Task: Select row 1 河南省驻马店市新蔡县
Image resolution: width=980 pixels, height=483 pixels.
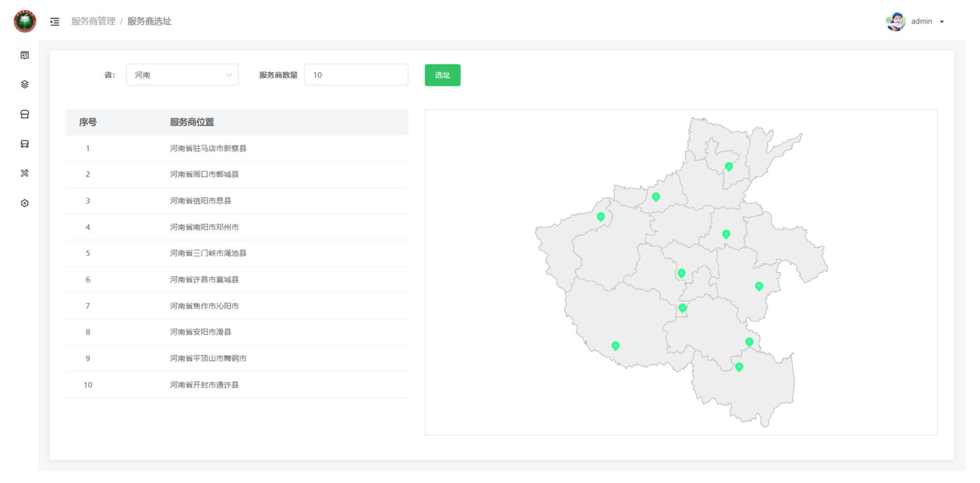Action: coord(208,148)
